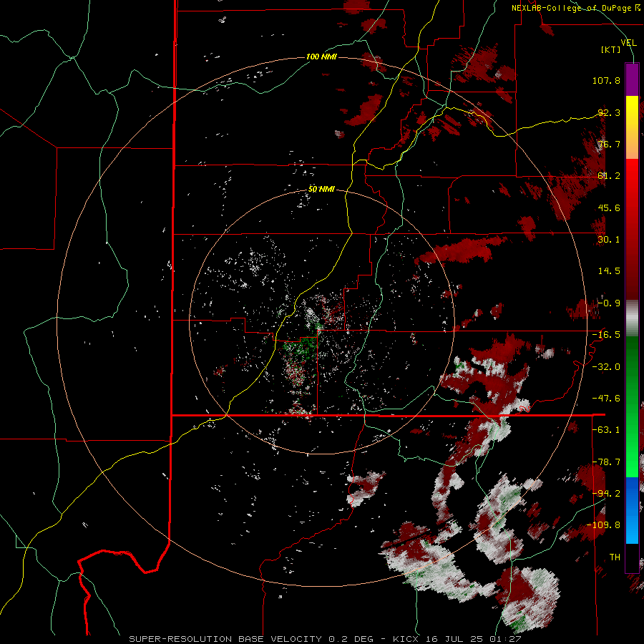The height and width of the screenshot is (644, 644).
Task: Select the -78.7 scale value
Action: pos(606,462)
